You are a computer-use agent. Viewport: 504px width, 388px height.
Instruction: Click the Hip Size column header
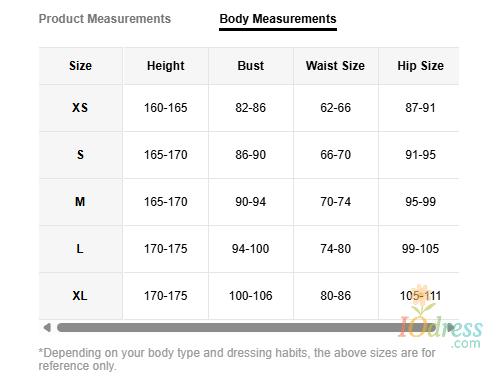420,66
